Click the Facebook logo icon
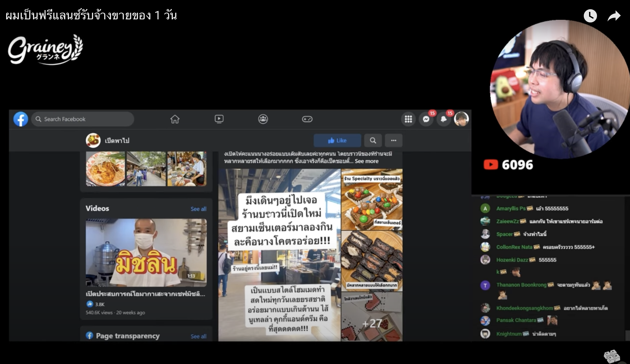The width and height of the screenshot is (630, 364). (x=21, y=119)
